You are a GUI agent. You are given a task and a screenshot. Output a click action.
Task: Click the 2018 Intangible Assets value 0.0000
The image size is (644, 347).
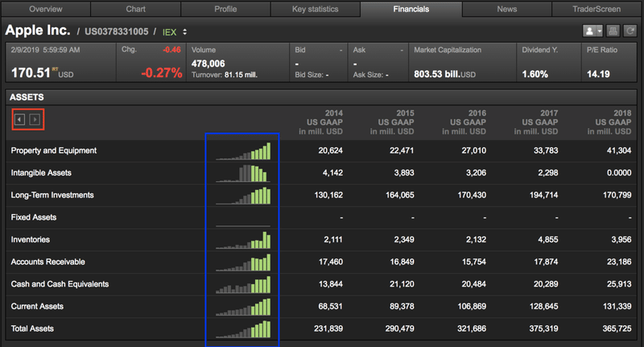[619, 173]
